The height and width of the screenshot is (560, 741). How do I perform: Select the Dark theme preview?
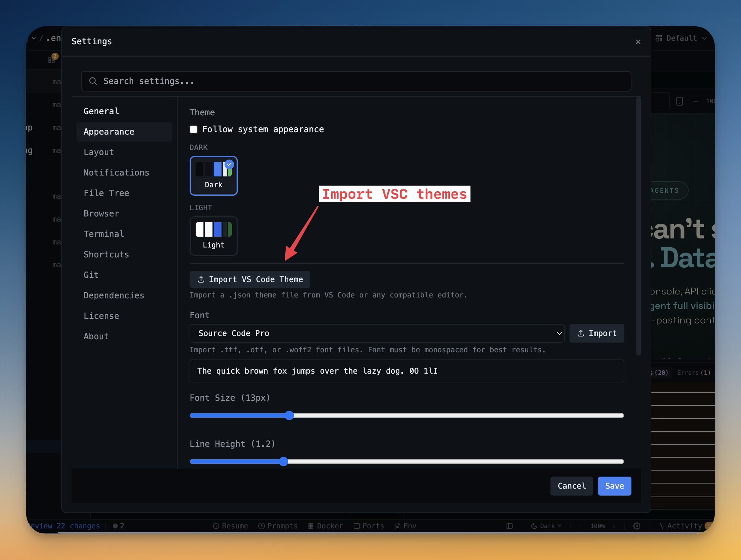(213, 176)
